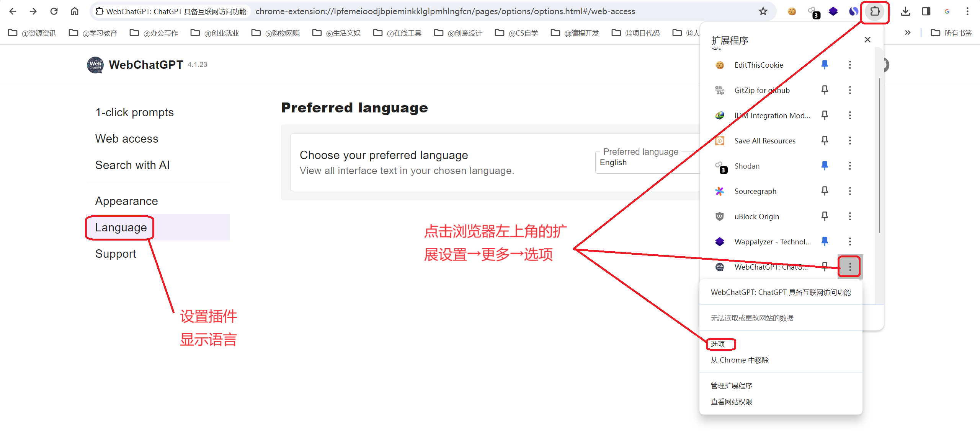Pin uBlock Origin to the toolbar
The image size is (980, 444).
[x=825, y=216]
